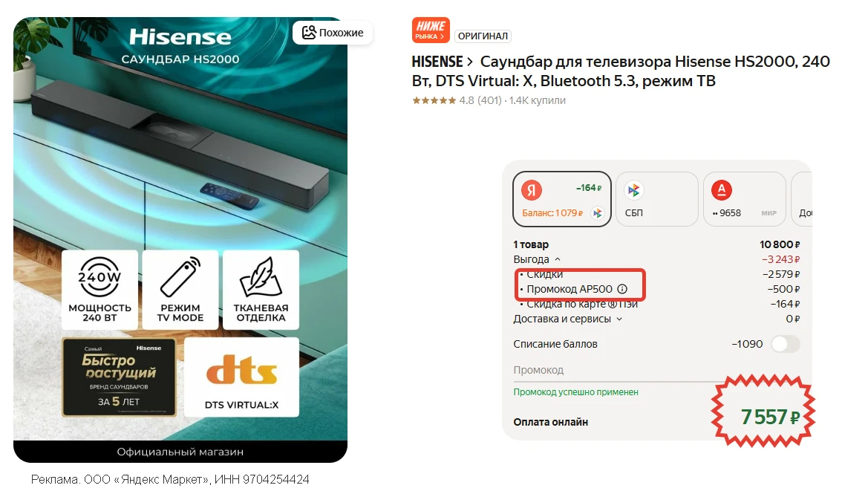868x494 pixels.
Task: Enable the Списание баллов switch
Action: tap(786, 344)
